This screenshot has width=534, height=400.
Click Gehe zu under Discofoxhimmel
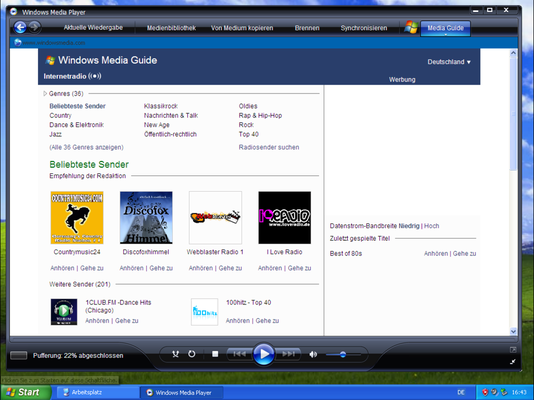pyautogui.click(x=161, y=268)
